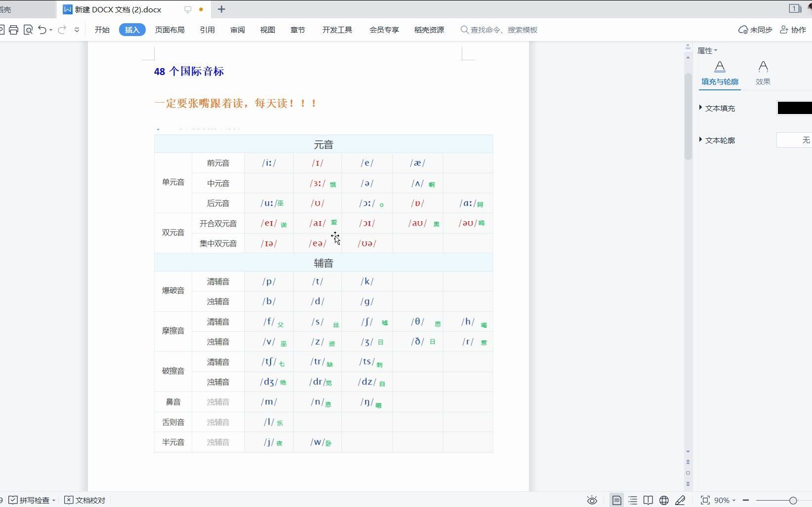Image resolution: width=812 pixels, height=507 pixels.
Task: Open the 90% zoom level dropdown
Action: pos(725,500)
